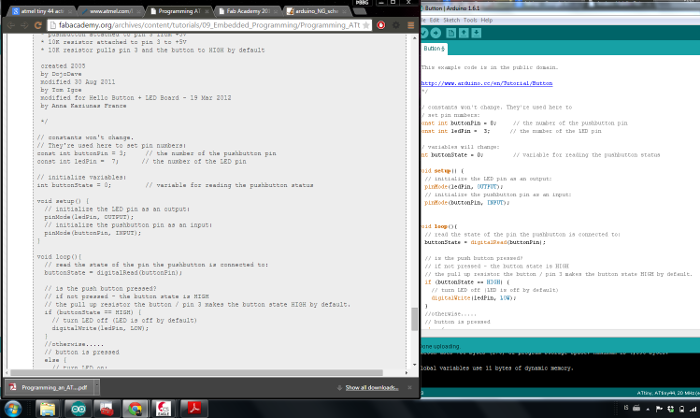This screenshot has width=700, height=418.
Task: Go forward in Chrome browser
Action: [24, 25]
